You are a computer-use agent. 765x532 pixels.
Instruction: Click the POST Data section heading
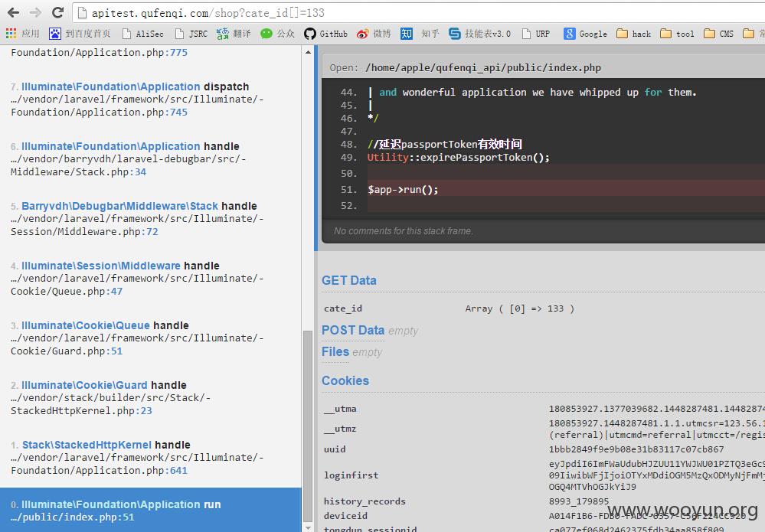click(353, 330)
